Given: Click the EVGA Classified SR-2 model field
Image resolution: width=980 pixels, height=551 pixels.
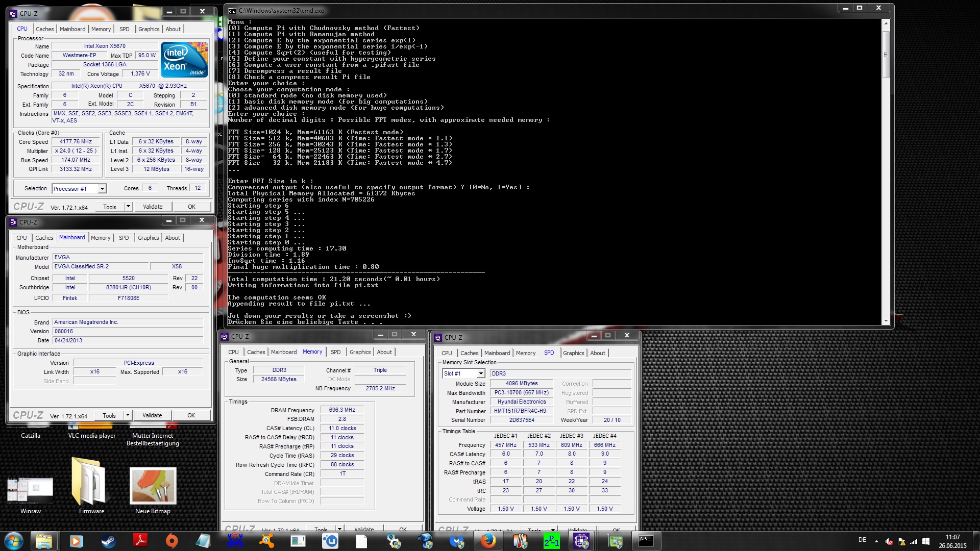Looking at the screenshot, I should tap(101, 266).
